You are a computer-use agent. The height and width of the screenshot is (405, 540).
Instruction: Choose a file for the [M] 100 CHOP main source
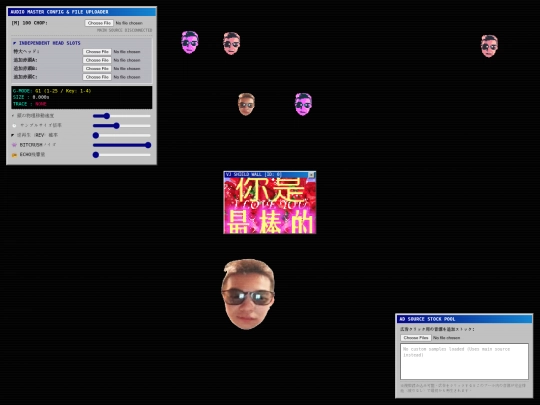[x=99, y=23]
